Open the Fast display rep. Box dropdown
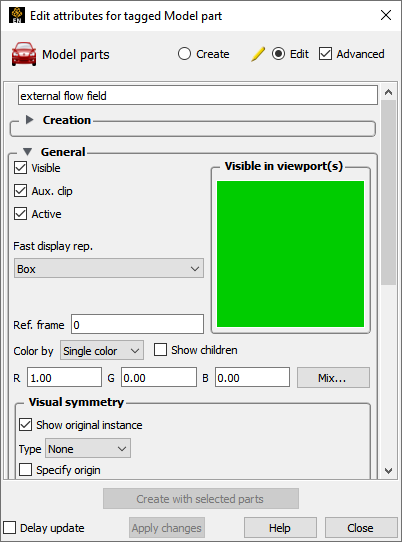The height and width of the screenshot is (542, 402). tap(109, 268)
